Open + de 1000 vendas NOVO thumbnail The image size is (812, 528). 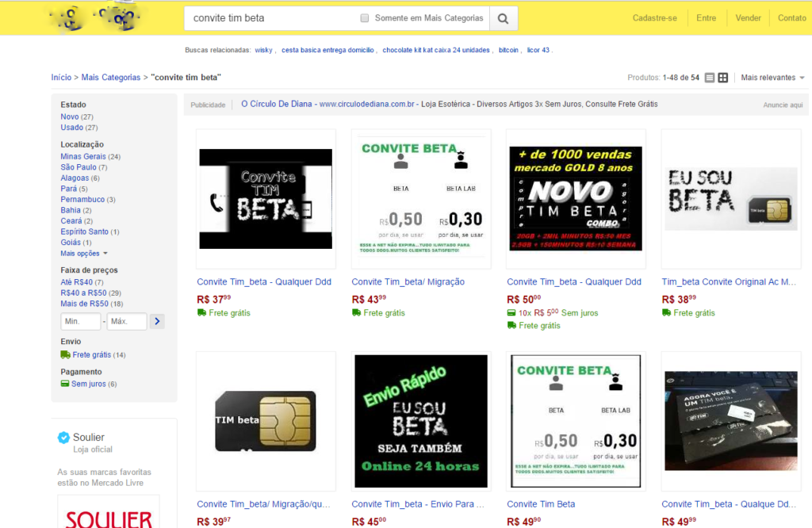click(x=576, y=199)
